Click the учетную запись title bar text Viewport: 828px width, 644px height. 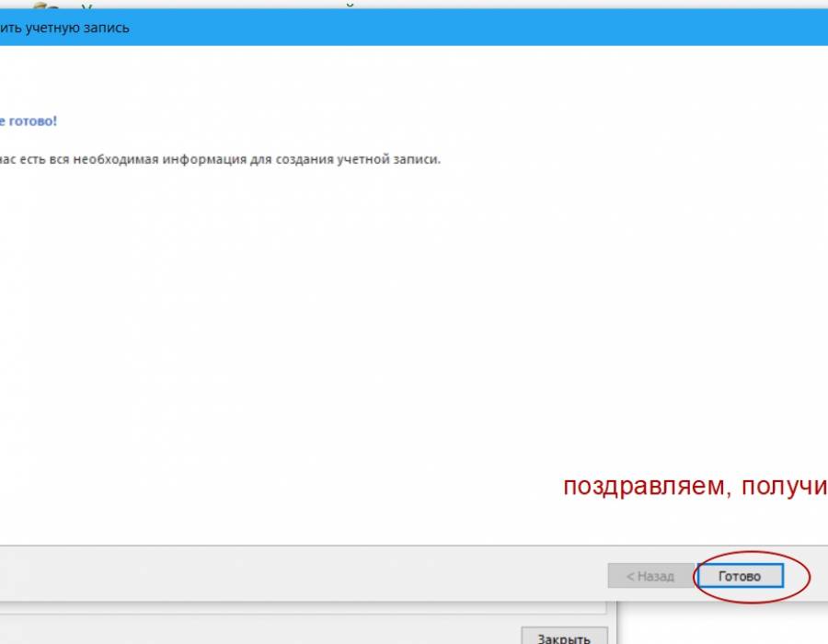(64, 28)
